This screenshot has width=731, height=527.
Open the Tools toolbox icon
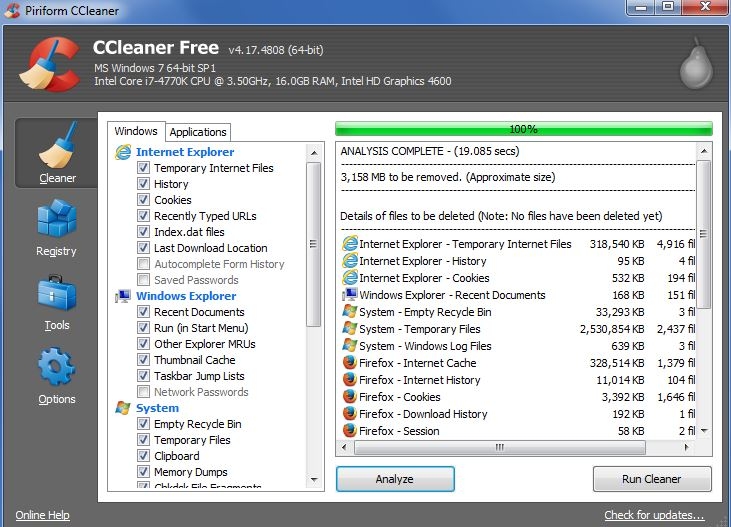coord(56,293)
